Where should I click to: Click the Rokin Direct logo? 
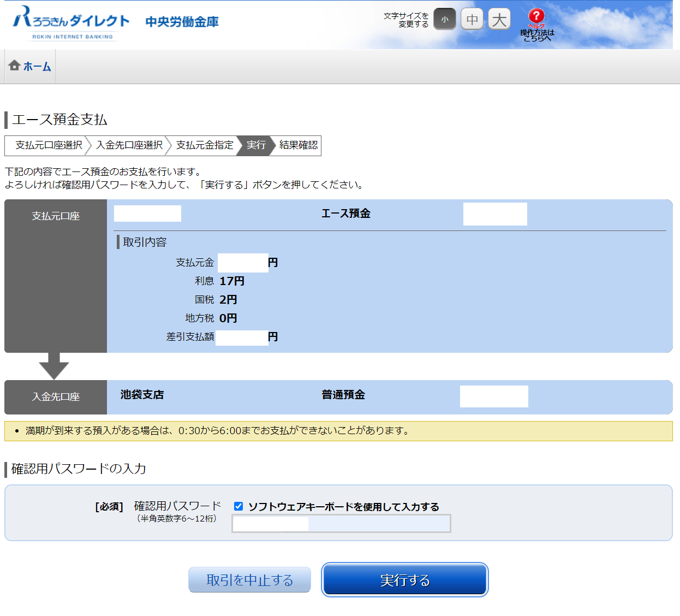71,23
